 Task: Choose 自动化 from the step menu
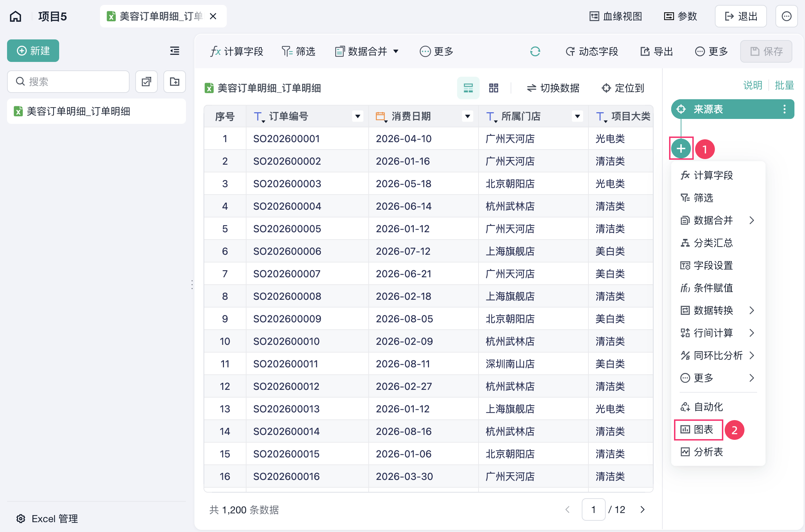coord(718,407)
